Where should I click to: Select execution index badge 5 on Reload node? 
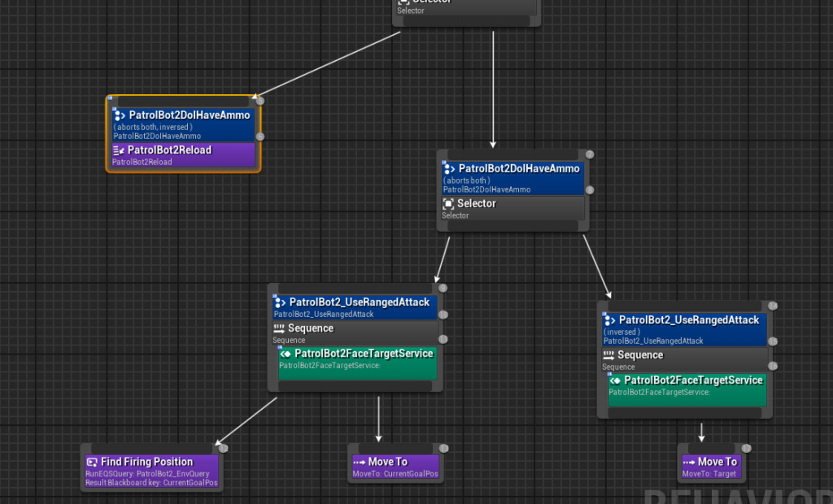tap(259, 100)
